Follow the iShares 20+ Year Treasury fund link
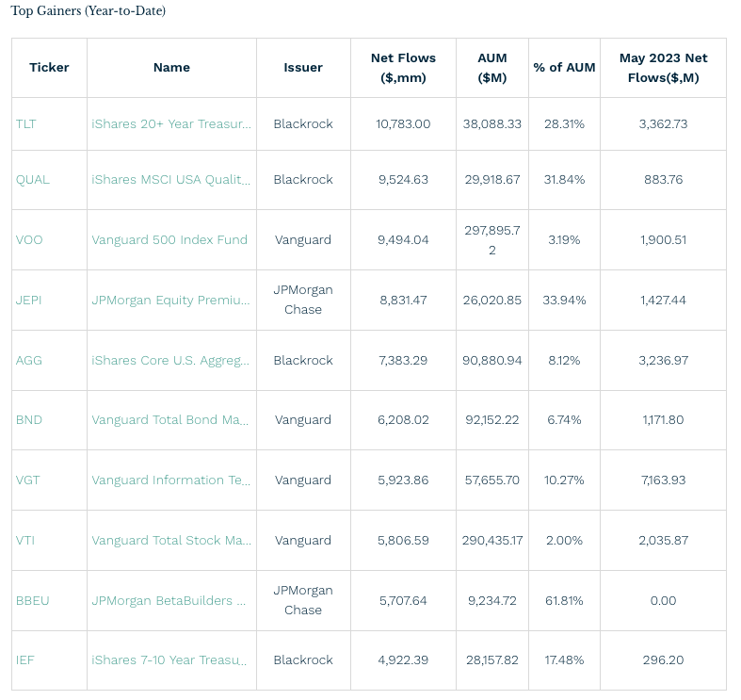The width and height of the screenshot is (741, 700). (x=171, y=124)
